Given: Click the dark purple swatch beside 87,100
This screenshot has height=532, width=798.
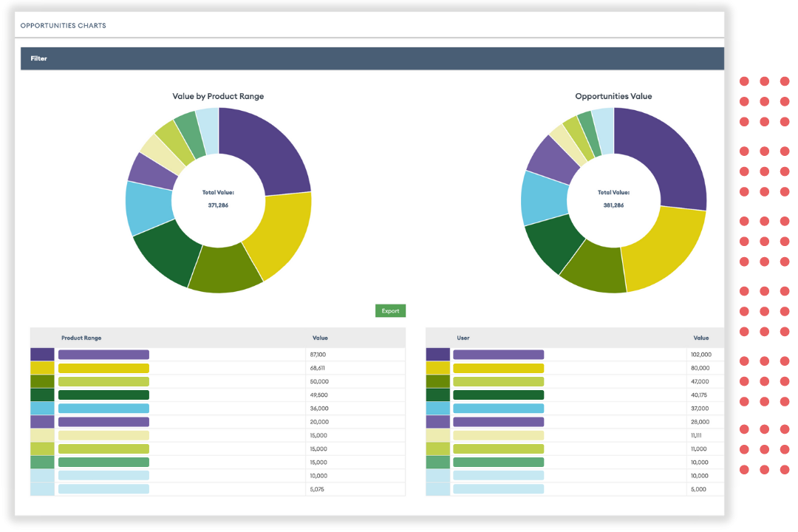Looking at the screenshot, I should (x=42, y=355).
